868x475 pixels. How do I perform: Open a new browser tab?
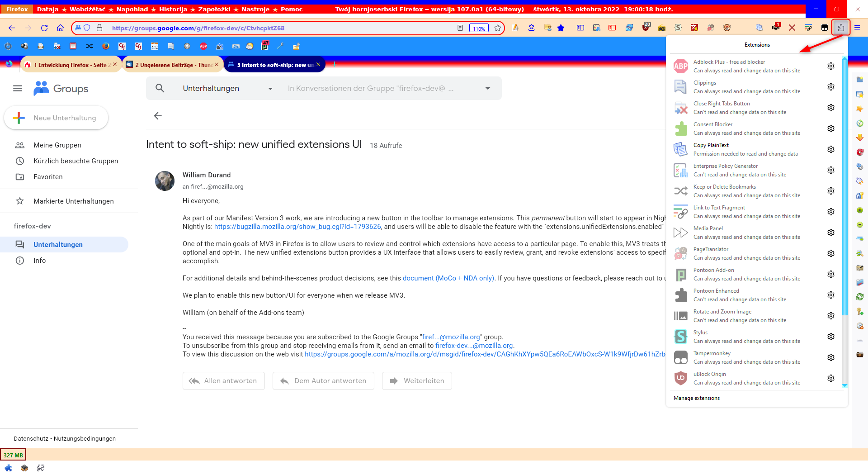coord(335,64)
